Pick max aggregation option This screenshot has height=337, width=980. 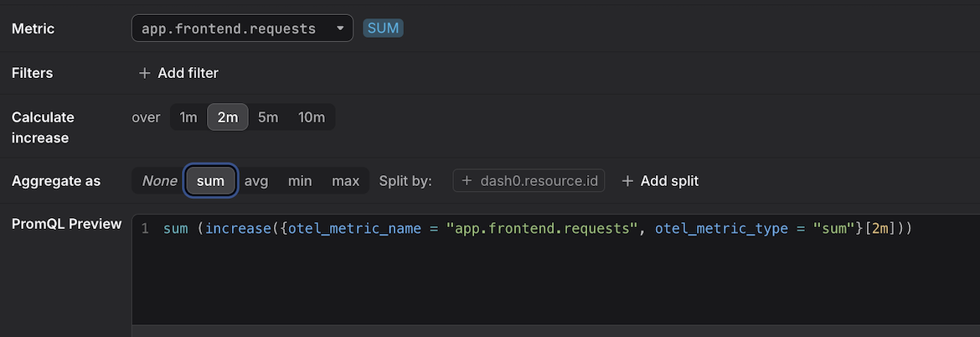click(345, 181)
